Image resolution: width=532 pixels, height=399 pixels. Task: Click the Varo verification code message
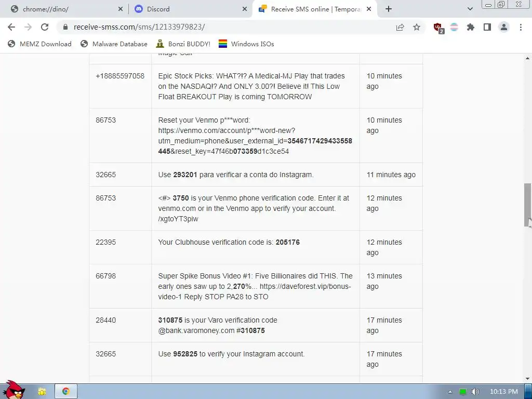coord(218,325)
